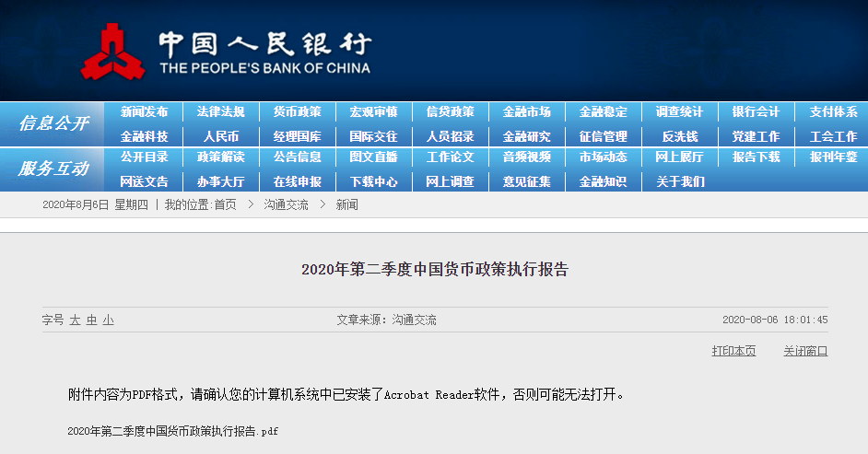
Task: Go to 办事大厅 page
Action: coord(220,181)
